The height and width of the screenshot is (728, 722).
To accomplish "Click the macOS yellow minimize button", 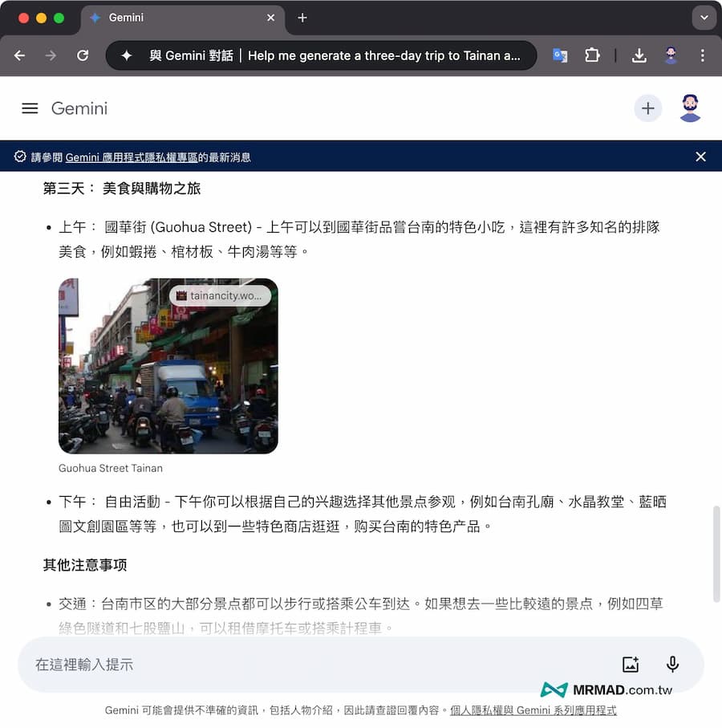I will tap(41, 18).
